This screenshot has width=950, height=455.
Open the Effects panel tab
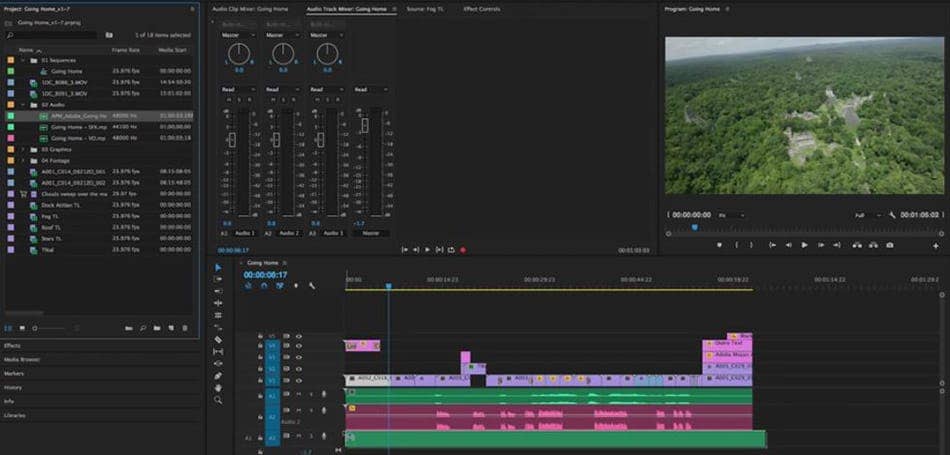[x=13, y=345]
